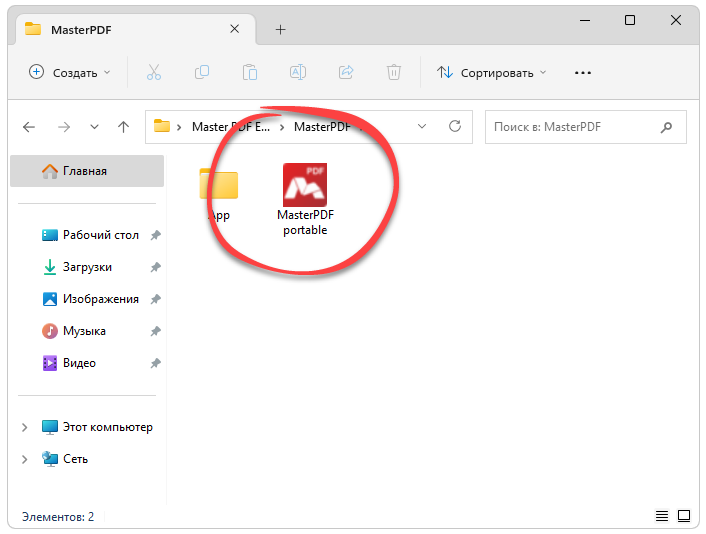Image resolution: width=706 pixels, height=534 pixels.
Task: Click the pin icon next to Загрузки
Action: click(x=155, y=267)
